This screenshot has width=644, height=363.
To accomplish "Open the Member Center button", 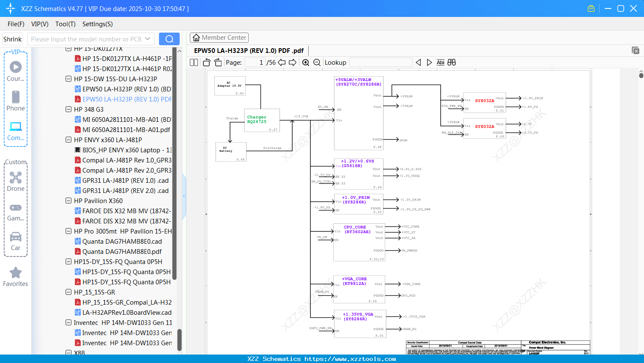I will [219, 38].
